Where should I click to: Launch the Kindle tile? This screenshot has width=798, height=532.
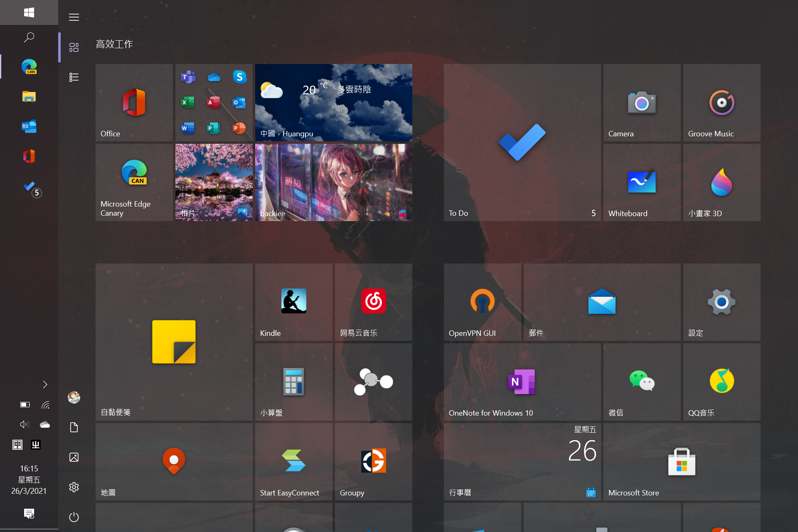pos(293,302)
